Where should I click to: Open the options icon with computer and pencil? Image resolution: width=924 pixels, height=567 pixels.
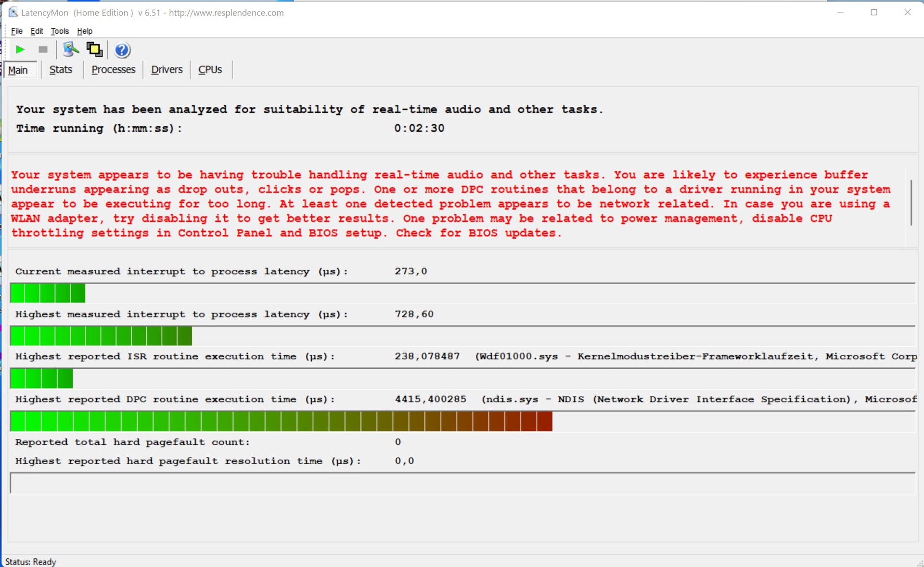click(70, 49)
